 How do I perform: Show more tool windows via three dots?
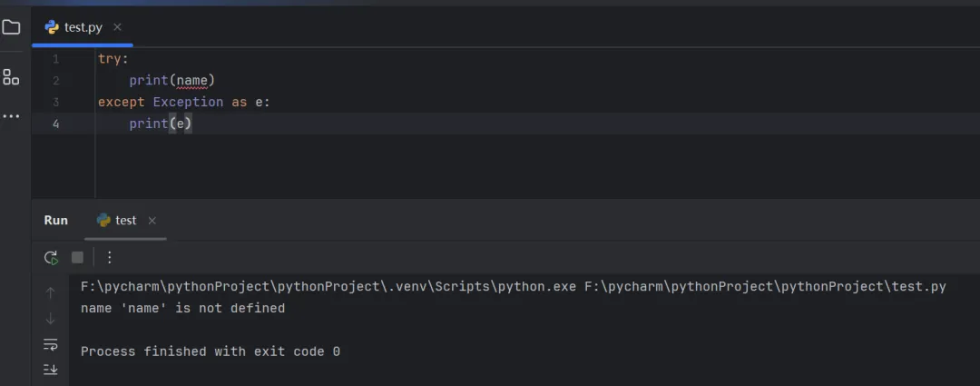point(11,116)
